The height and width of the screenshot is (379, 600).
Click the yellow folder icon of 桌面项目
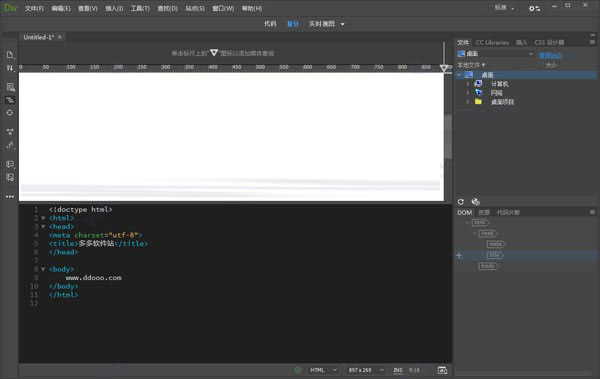(x=478, y=102)
